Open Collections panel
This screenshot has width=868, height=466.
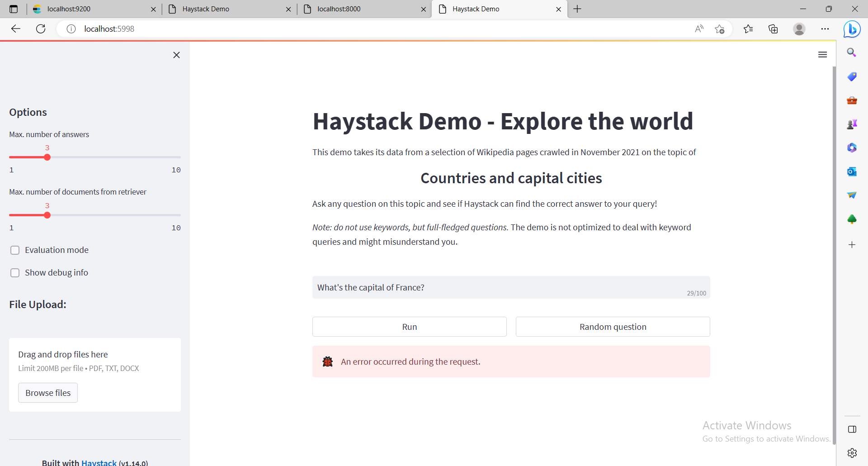click(773, 29)
